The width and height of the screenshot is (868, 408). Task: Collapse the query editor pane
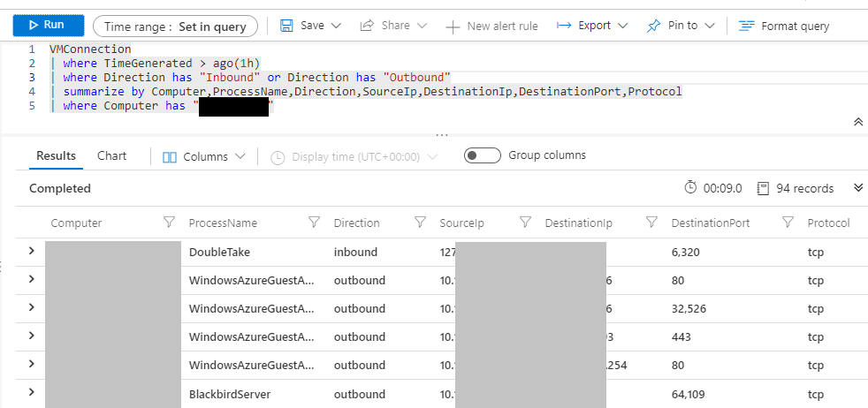[857, 122]
